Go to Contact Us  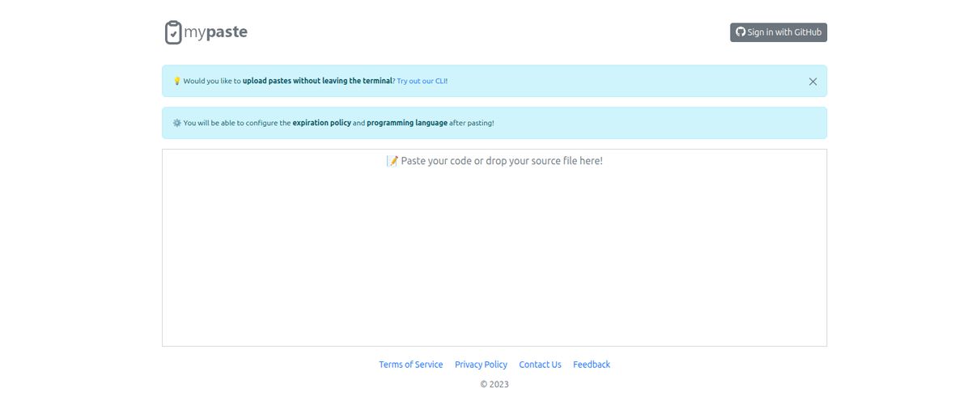click(x=540, y=365)
